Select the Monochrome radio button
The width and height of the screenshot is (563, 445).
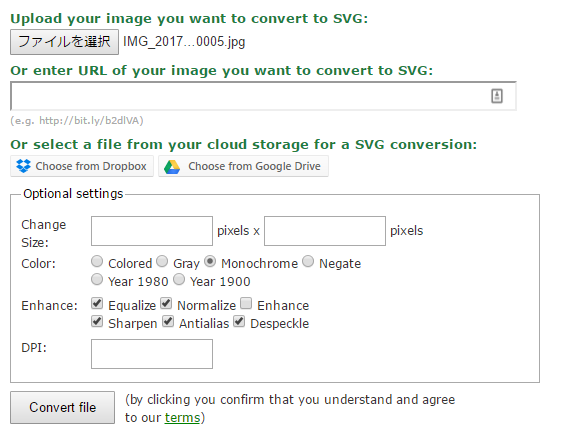pos(210,261)
